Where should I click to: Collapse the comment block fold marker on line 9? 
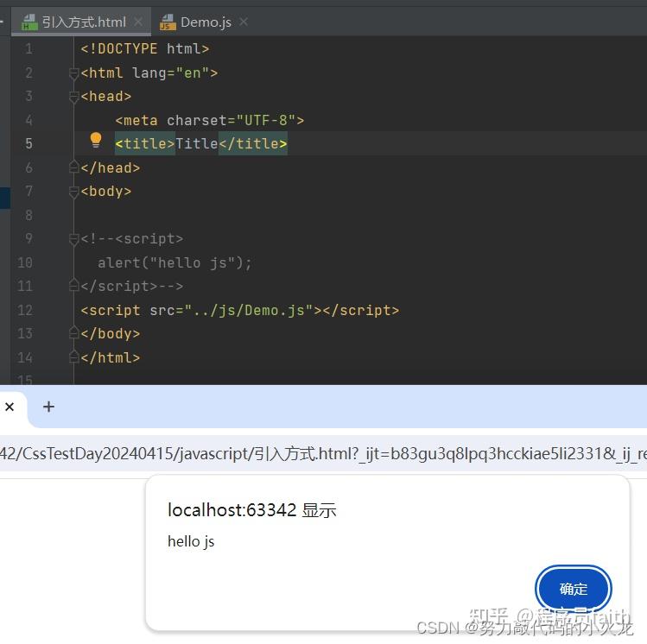[x=74, y=239]
